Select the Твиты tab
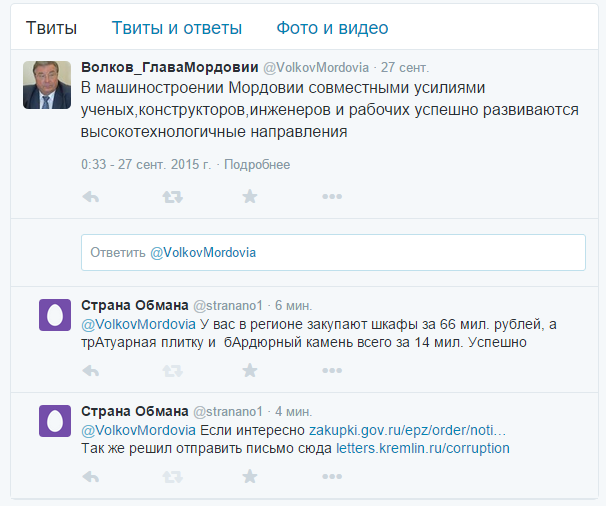The image size is (606, 506). tap(51, 28)
